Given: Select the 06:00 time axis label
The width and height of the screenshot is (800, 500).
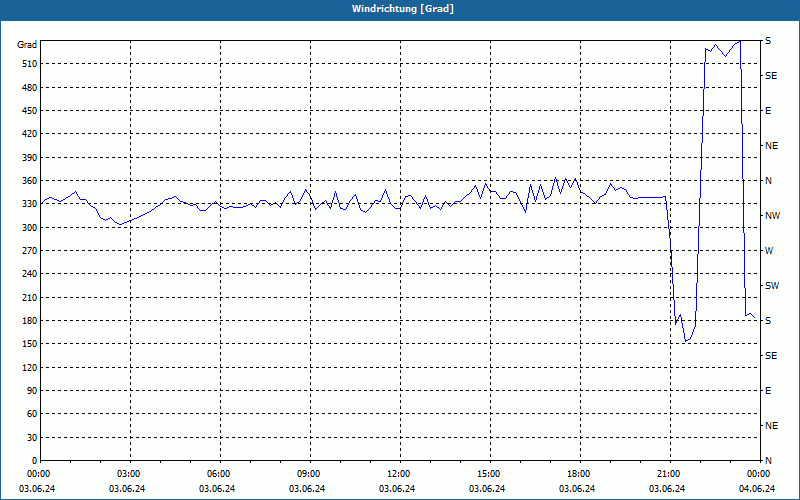Looking at the screenshot, I should 218,474.
